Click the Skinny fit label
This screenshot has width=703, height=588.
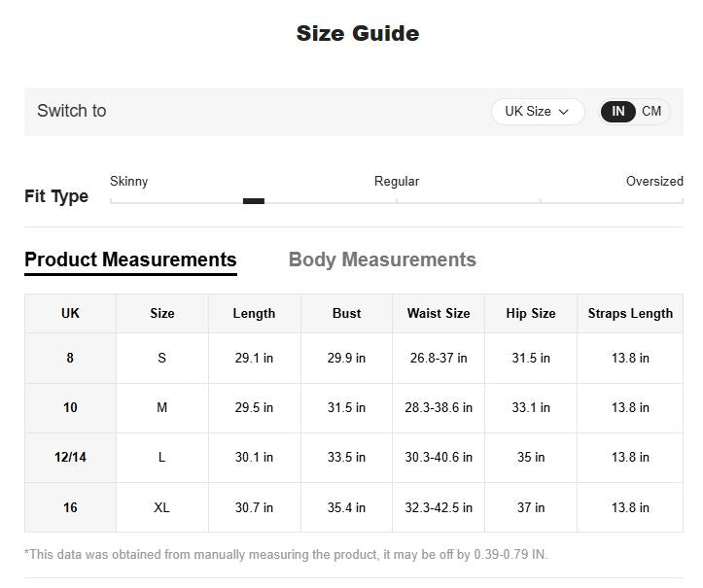(129, 182)
